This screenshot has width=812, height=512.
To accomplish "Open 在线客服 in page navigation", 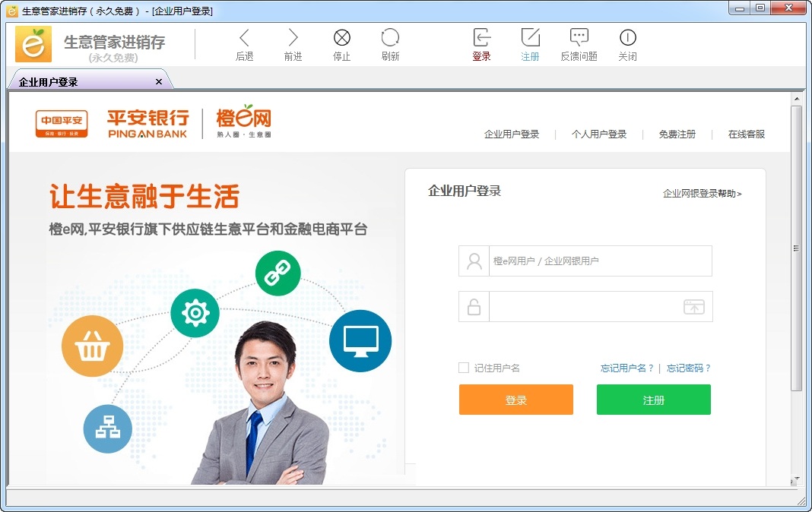I will click(746, 134).
